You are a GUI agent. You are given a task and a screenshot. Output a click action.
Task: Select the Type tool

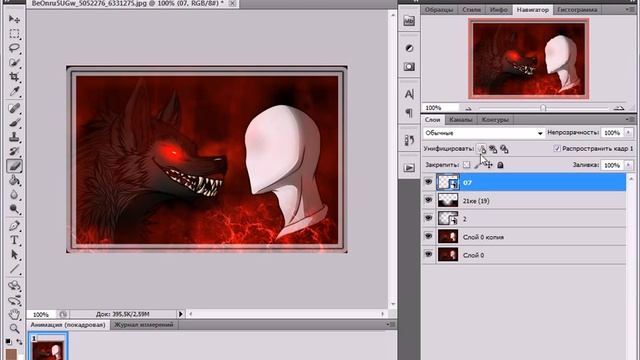tap(14, 240)
